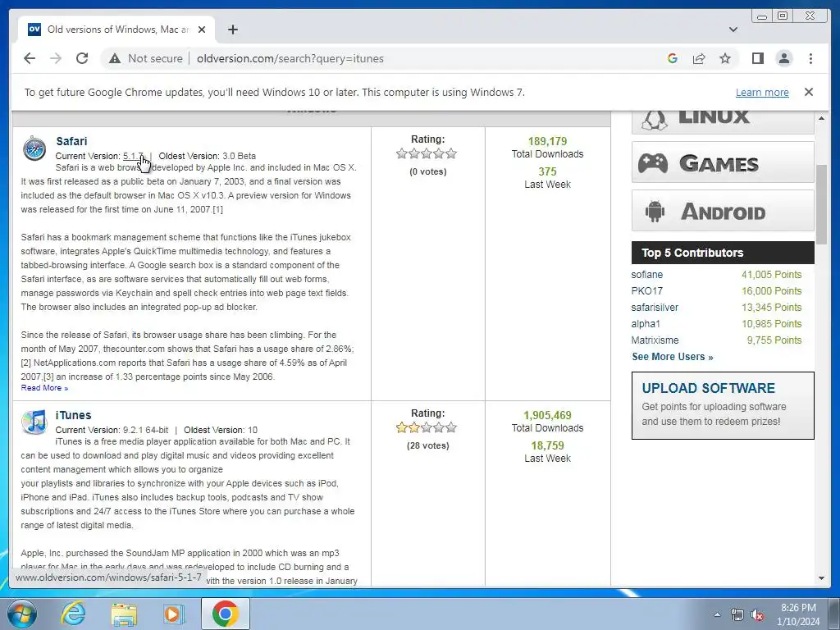The width and height of the screenshot is (840, 630).
Task: Open the Chrome three-dot menu
Action: click(810, 58)
